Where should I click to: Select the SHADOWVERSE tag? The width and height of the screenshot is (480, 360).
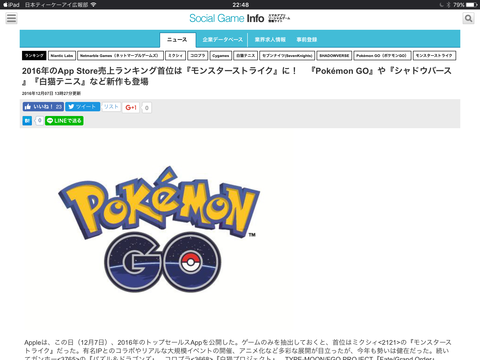tap(334, 56)
